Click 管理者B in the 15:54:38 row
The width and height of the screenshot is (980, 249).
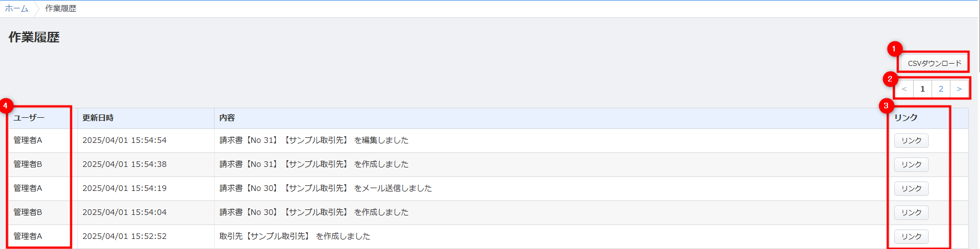coord(28,164)
